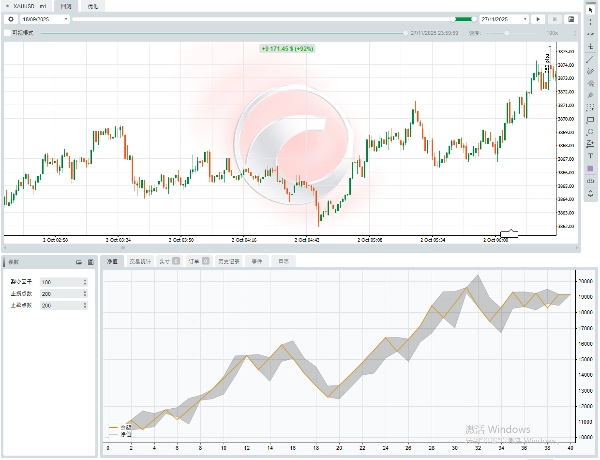Screen dimensions: 600x460
Task: Open the log tab
Action: (x=284, y=261)
